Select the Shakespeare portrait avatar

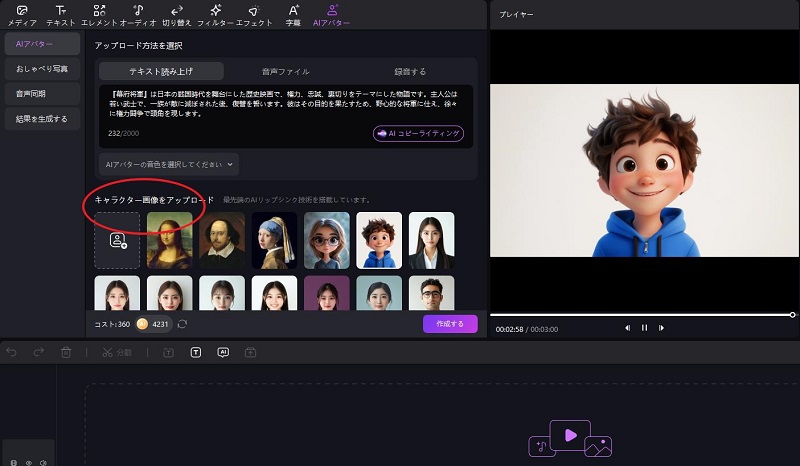point(222,240)
